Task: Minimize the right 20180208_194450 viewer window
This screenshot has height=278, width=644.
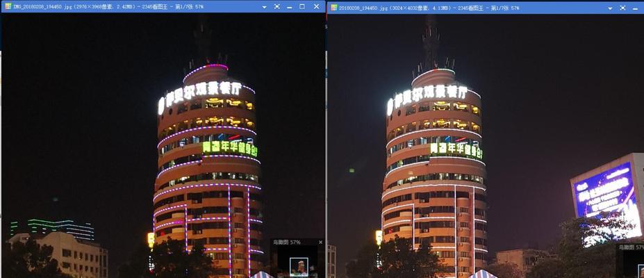Action: [x=636, y=8]
